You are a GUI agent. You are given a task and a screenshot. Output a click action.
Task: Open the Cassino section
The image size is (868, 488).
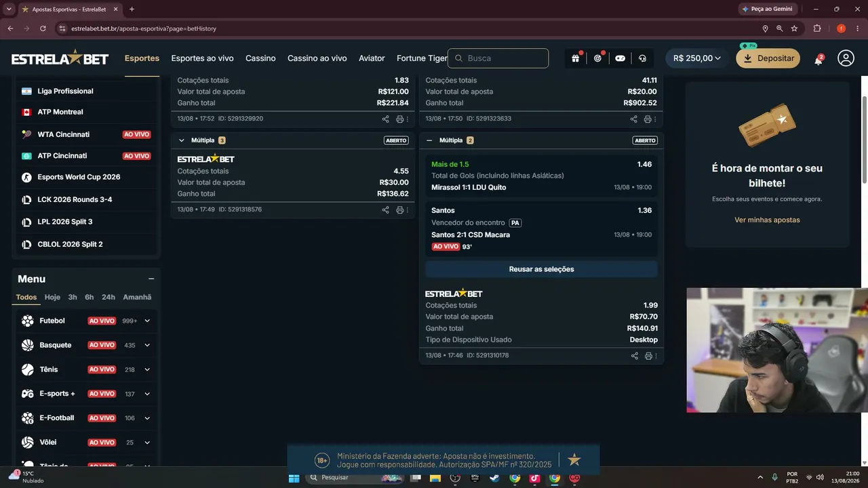point(260,58)
